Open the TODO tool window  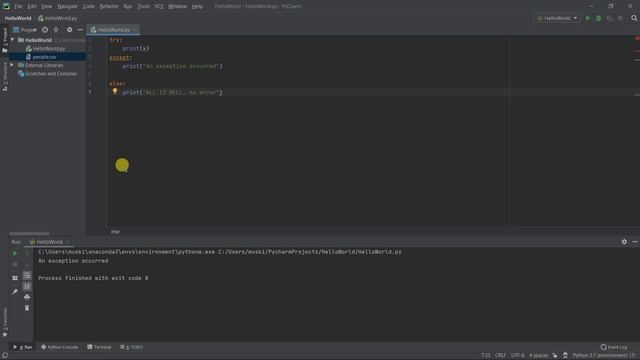[x=131, y=347]
